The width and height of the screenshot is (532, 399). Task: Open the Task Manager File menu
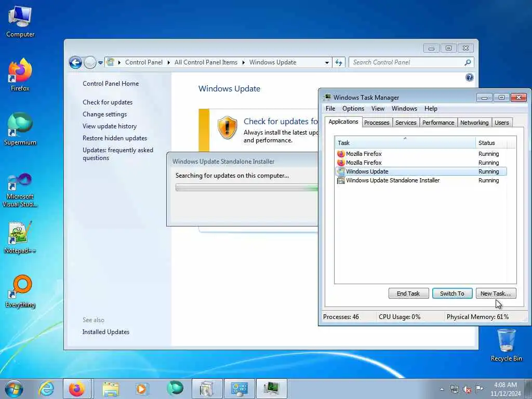point(330,109)
